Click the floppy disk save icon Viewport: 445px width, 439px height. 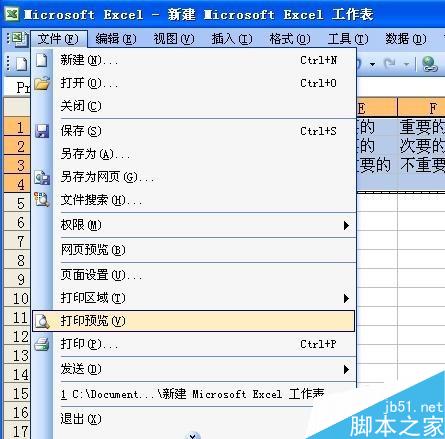[42, 131]
